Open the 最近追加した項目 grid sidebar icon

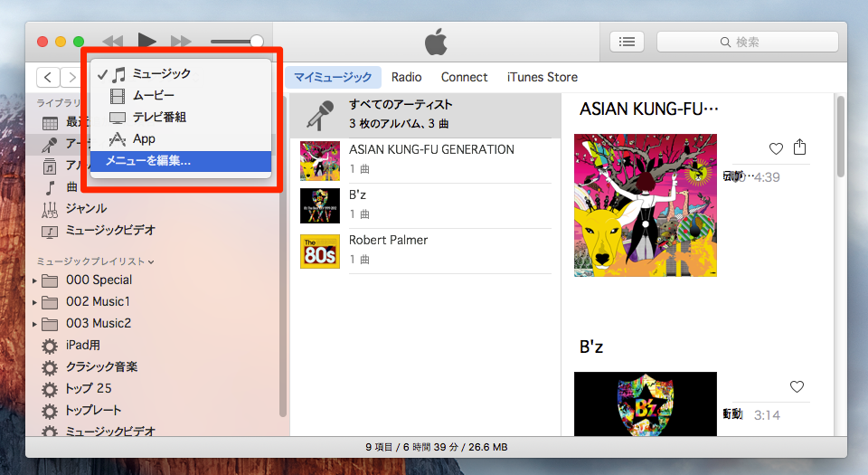50,123
